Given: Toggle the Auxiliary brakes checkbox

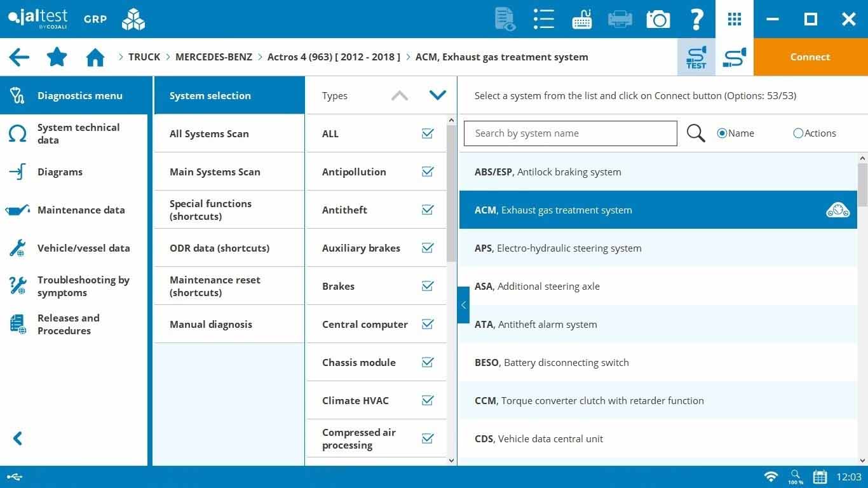Looking at the screenshot, I should click(x=428, y=248).
